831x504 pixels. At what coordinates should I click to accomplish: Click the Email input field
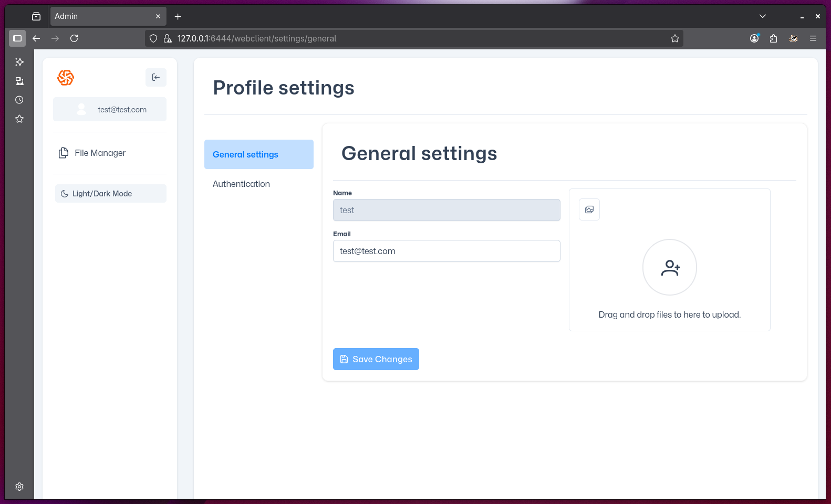(x=446, y=251)
